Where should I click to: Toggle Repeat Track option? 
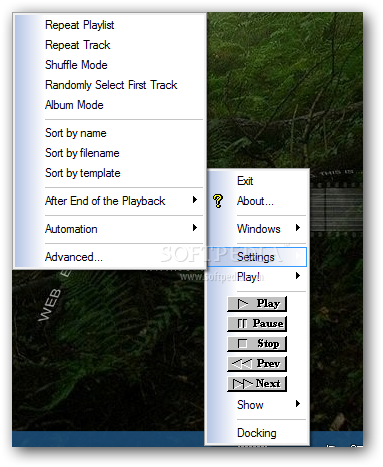pos(109,45)
